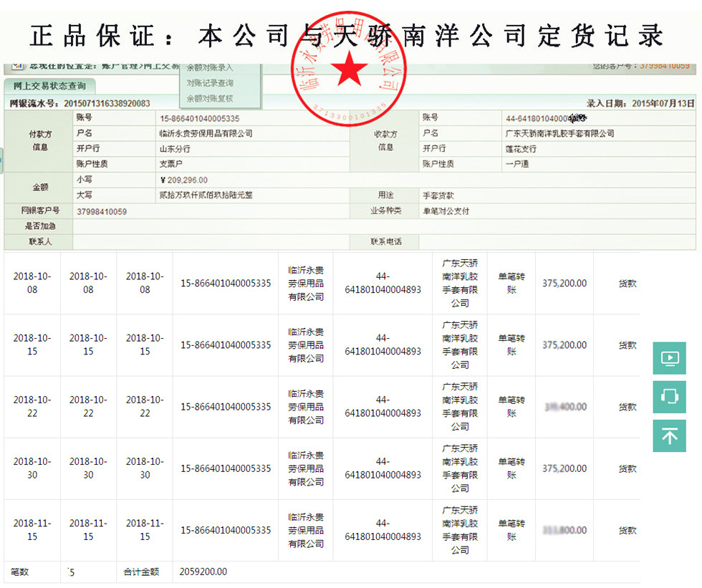Click the first 2018-10-22 date cell

coord(32,406)
